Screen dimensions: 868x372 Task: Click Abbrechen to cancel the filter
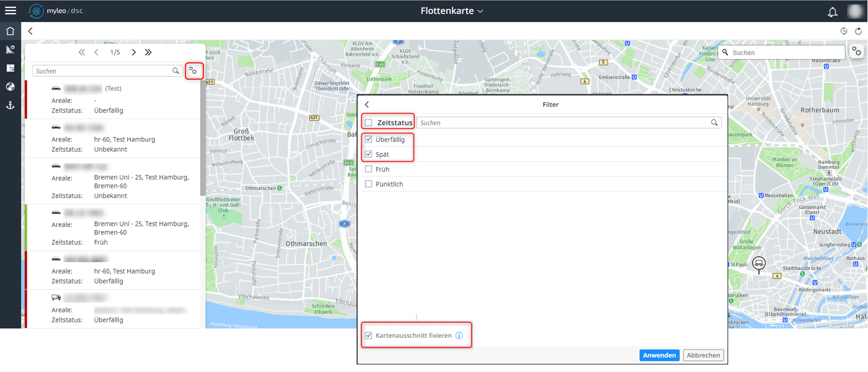[703, 355]
